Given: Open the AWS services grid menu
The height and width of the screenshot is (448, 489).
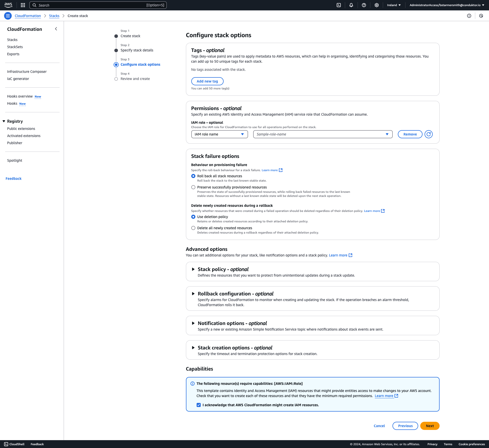Looking at the screenshot, I should click(x=23, y=5).
